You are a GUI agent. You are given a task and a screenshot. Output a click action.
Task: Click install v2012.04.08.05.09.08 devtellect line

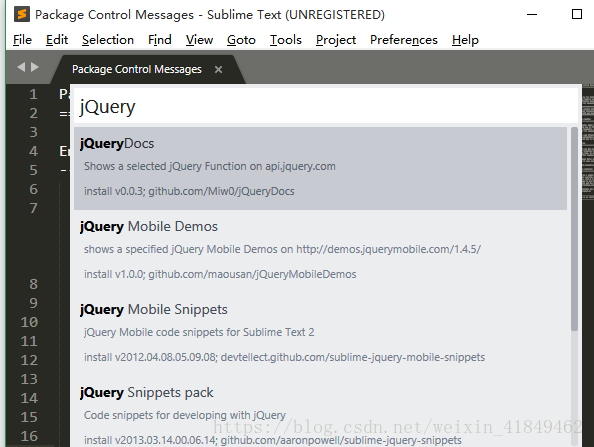[x=284, y=357]
